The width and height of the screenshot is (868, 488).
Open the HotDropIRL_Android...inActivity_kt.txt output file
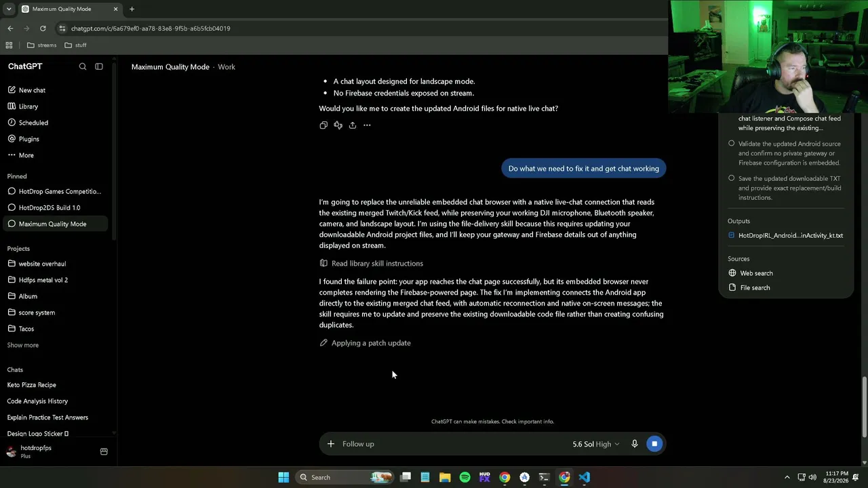click(785, 235)
